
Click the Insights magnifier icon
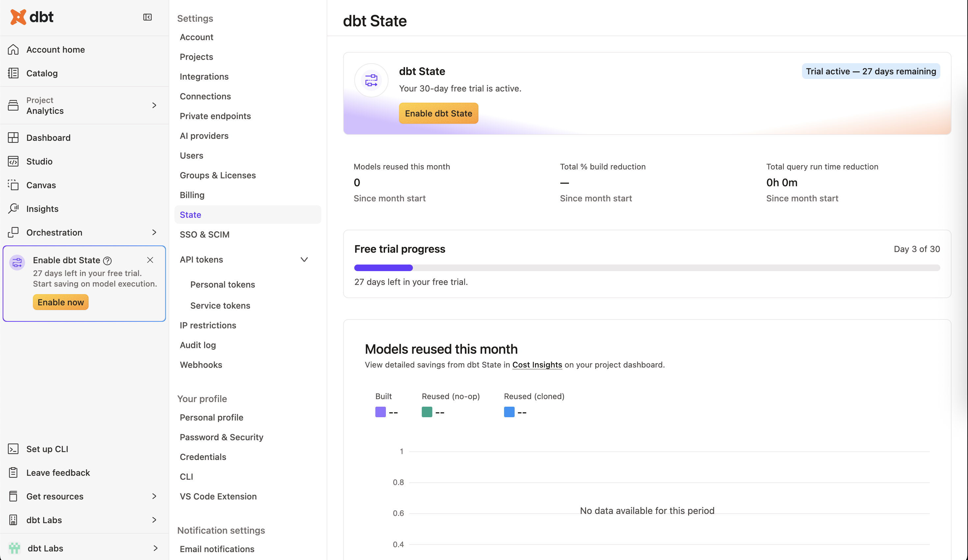pyautogui.click(x=13, y=209)
